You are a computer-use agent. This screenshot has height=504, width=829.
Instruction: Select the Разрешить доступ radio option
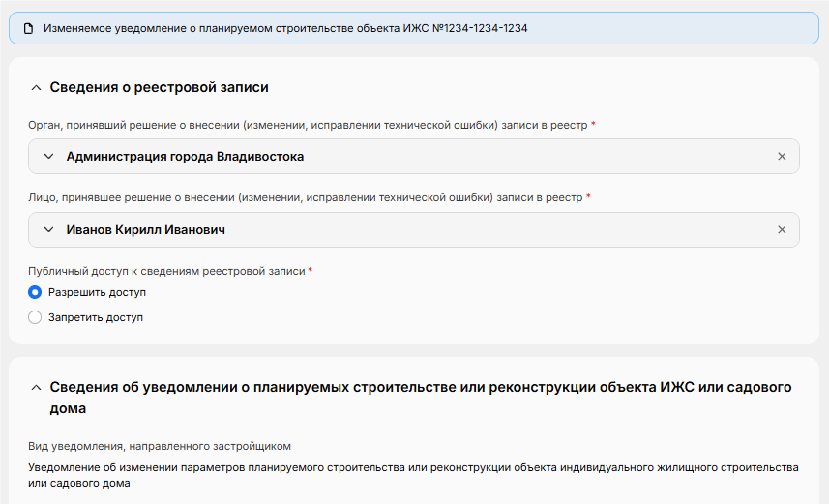(x=35, y=292)
